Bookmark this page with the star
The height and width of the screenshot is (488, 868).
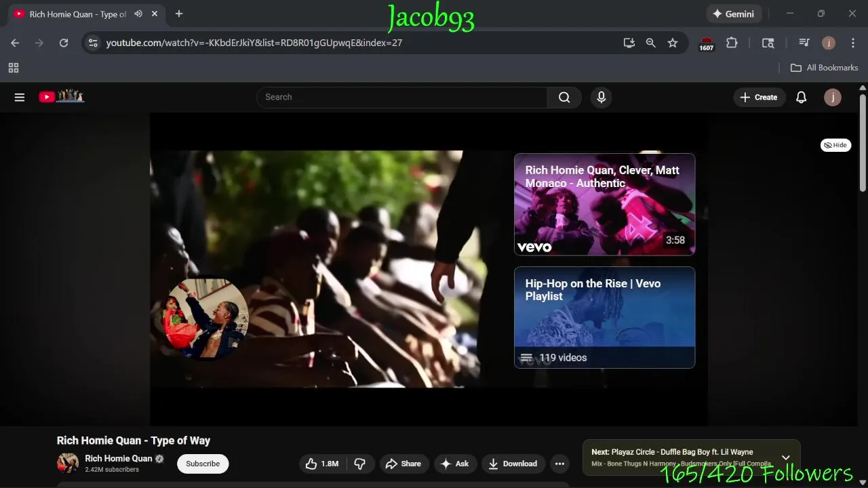[x=673, y=43]
